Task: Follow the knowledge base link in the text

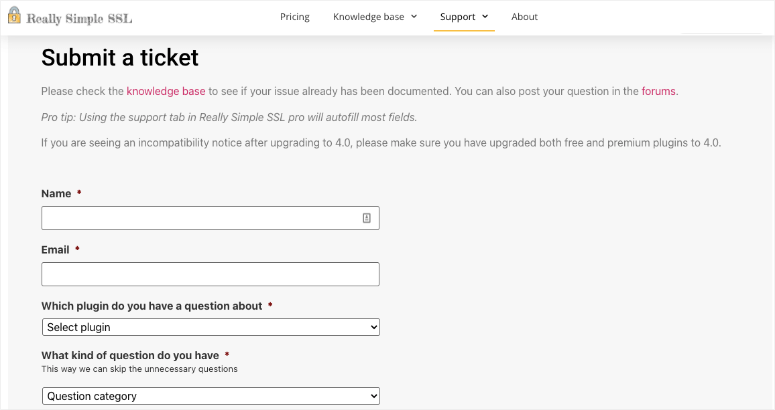Action: tap(166, 91)
